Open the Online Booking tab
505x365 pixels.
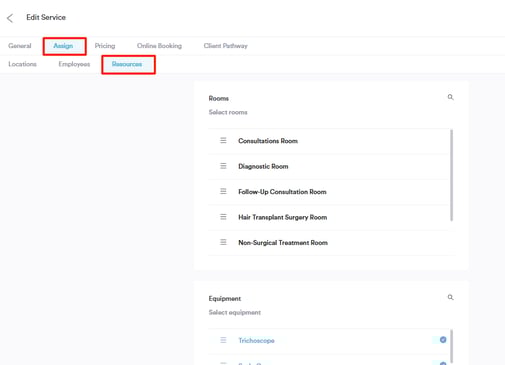tap(159, 46)
